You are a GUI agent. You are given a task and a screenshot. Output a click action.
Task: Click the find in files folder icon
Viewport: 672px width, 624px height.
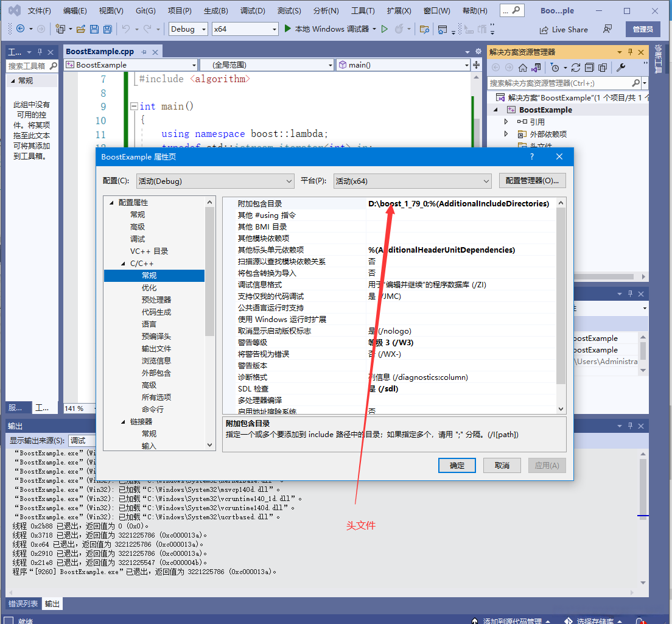(424, 29)
